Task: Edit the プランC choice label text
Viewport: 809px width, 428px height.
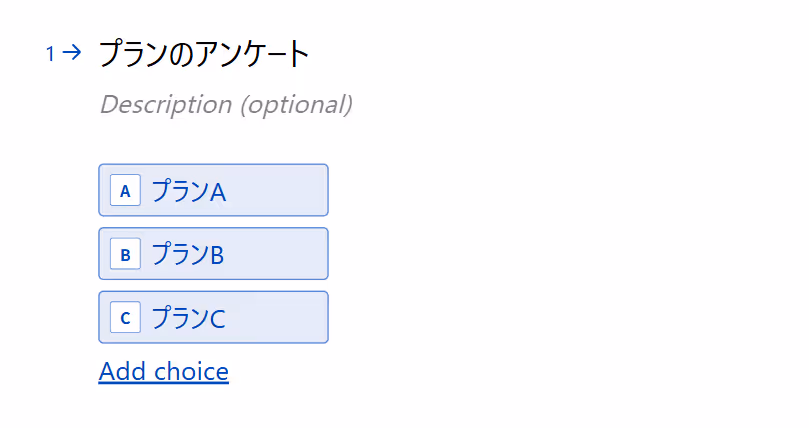Action: [x=188, y=318]
